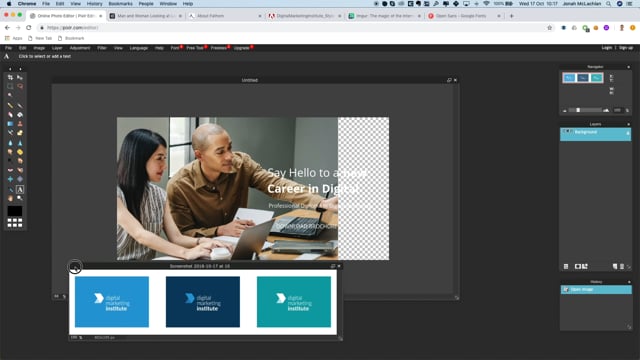Open the Image menu
The width and height of the screenshot is (640, 360).
click(x=39, y=48)
